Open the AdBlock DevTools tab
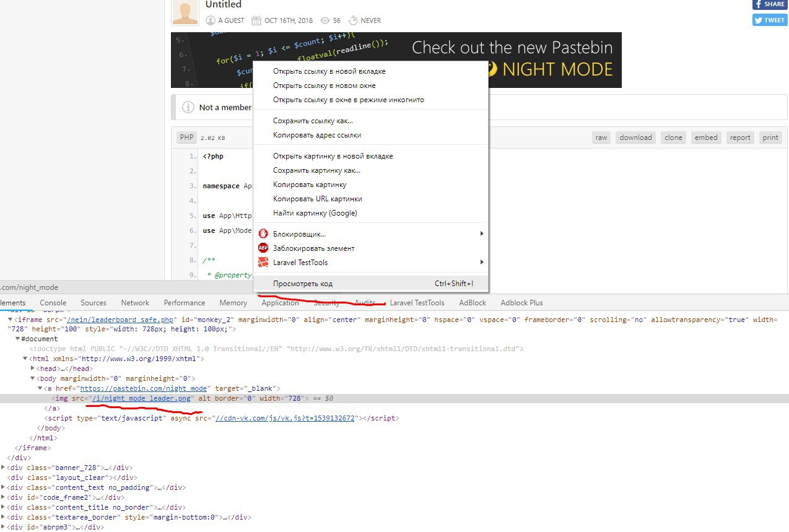The image size is (789, 532). coord(473,303)
